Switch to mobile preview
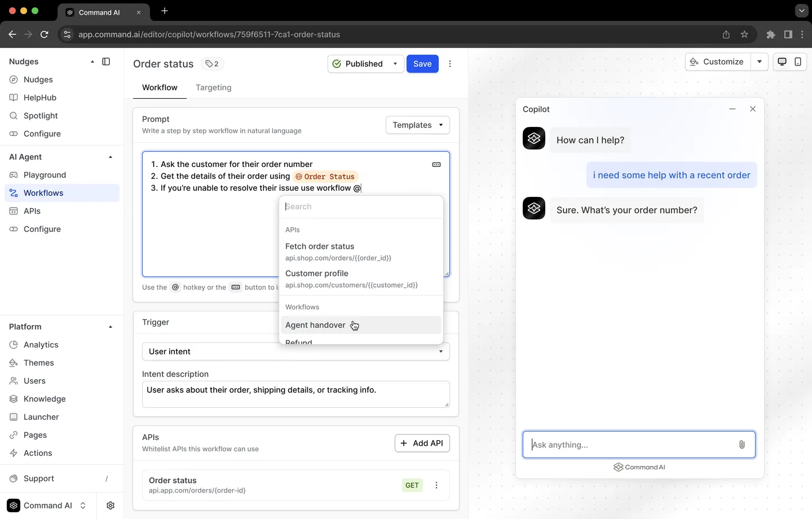 click(798, 61)
